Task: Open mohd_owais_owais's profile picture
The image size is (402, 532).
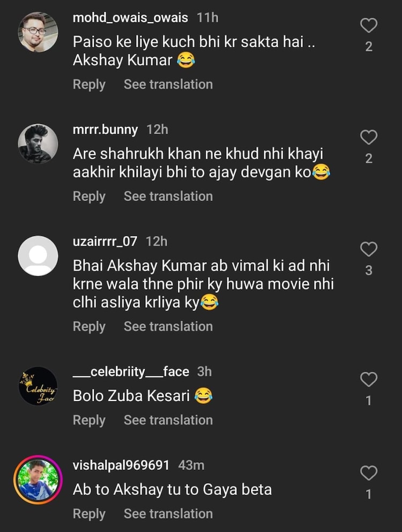Action: coord(38,32)
